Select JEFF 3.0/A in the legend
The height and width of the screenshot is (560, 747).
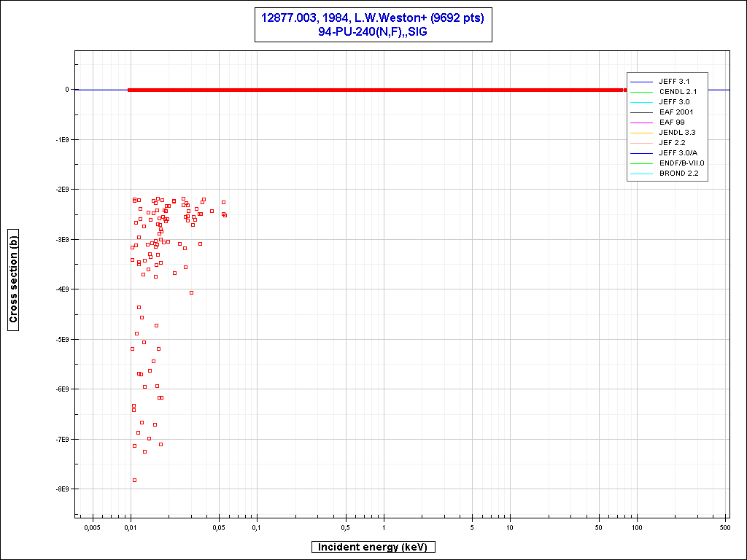click(678, 152)
